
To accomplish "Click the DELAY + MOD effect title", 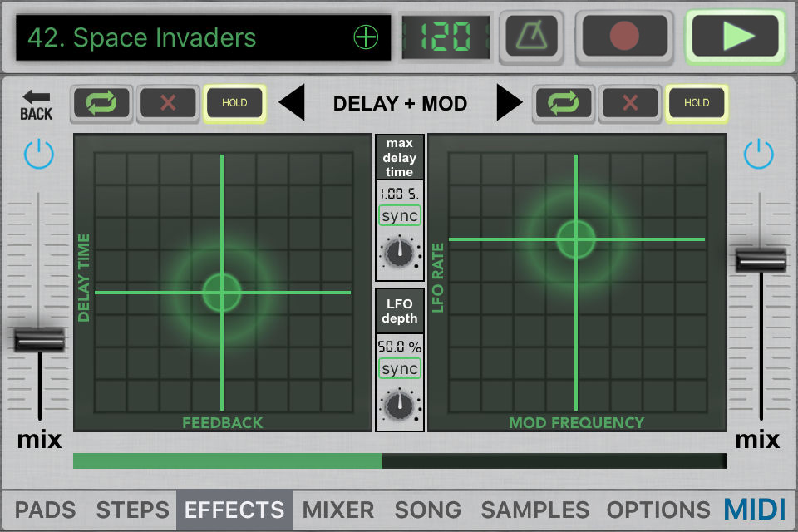I will [x=400, y=104].
